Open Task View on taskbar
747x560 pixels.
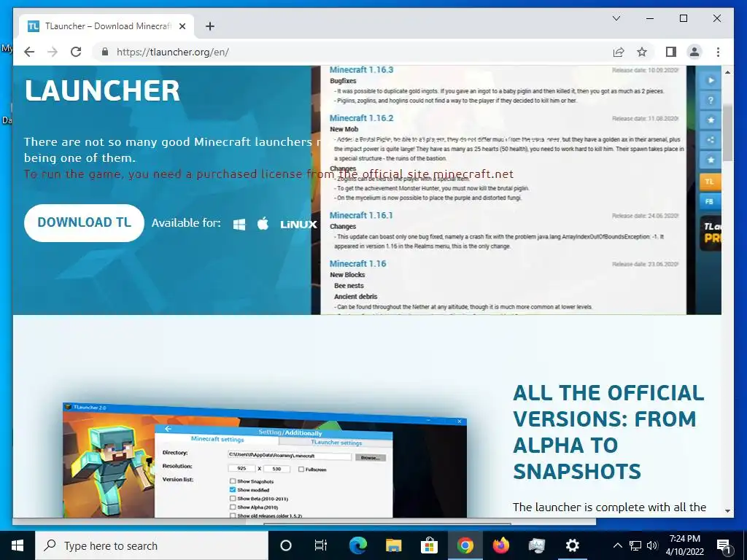(321, 545)
